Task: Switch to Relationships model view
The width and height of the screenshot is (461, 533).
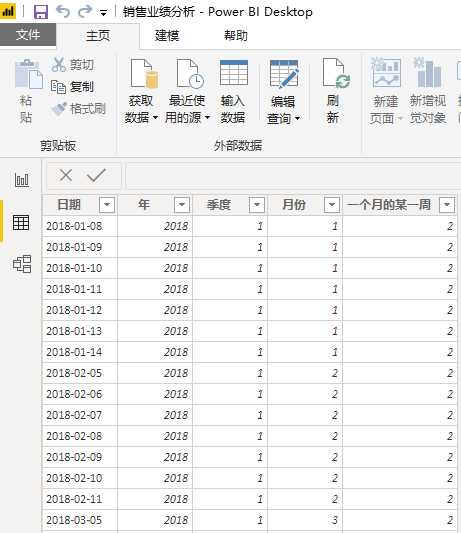Action: coord(22,264)
